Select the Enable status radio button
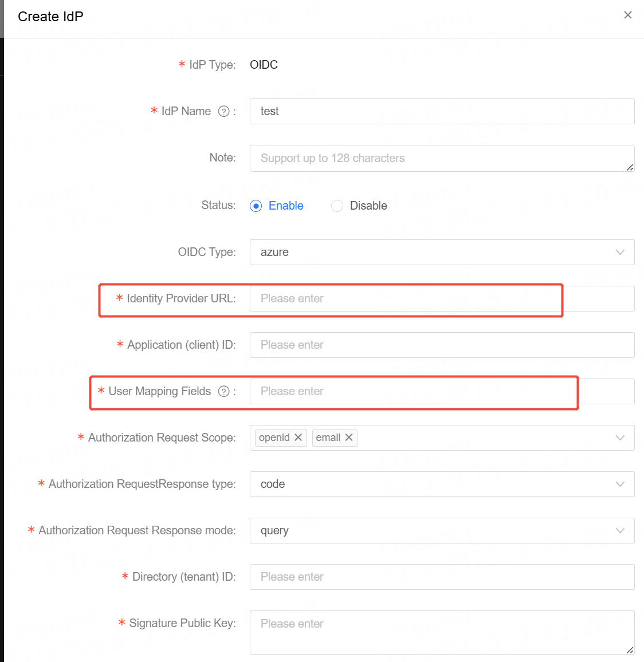 (256, 206)
